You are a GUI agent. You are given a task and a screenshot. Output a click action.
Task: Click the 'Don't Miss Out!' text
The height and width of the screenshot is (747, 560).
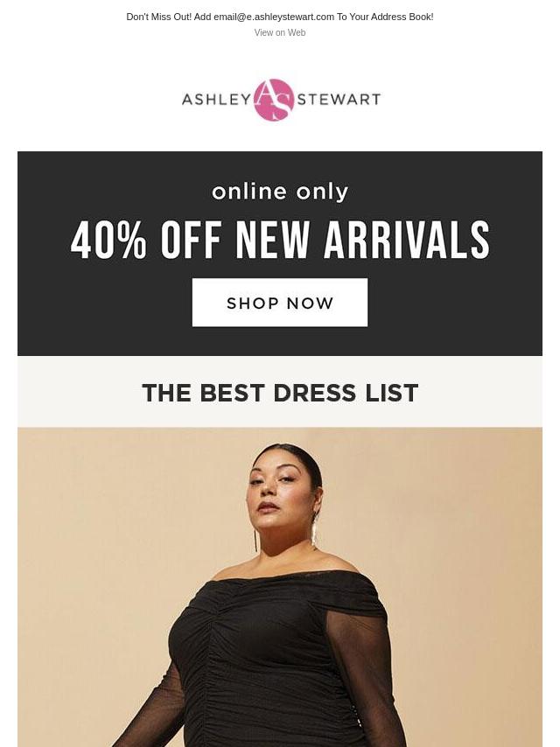(x=158, y=17)
